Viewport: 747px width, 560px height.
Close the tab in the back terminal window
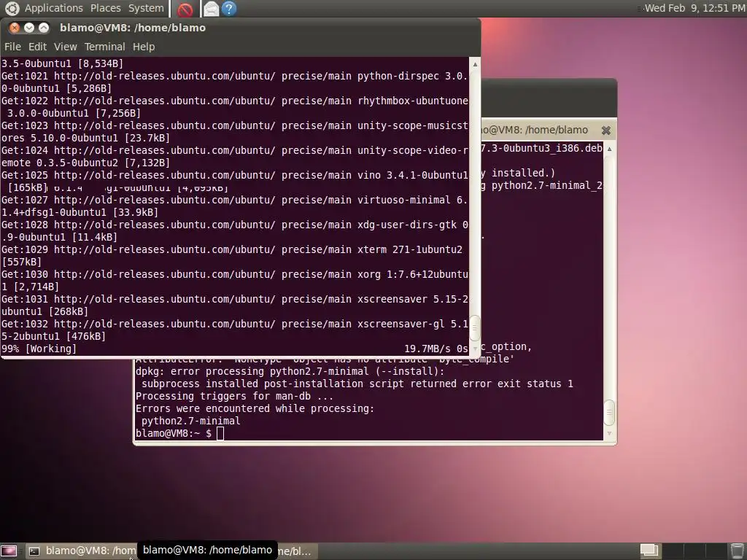pyautogui.click(x=605, y=130)
